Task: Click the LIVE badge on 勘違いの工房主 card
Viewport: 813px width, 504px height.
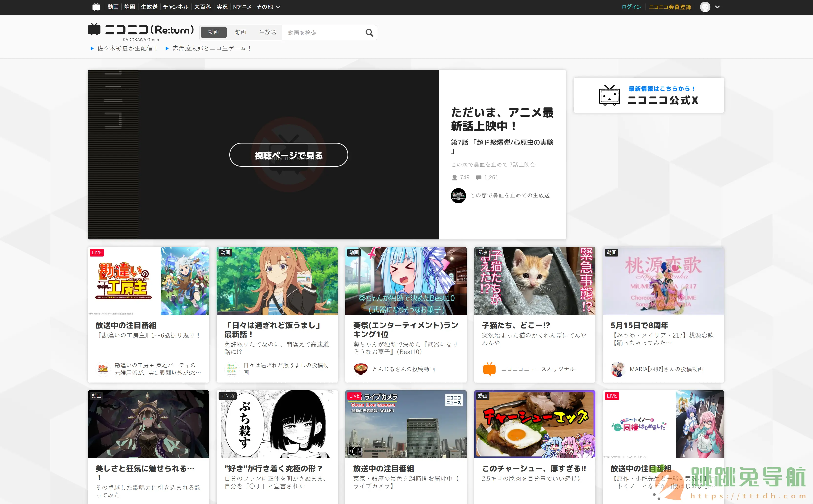Action: pos(97,253)
